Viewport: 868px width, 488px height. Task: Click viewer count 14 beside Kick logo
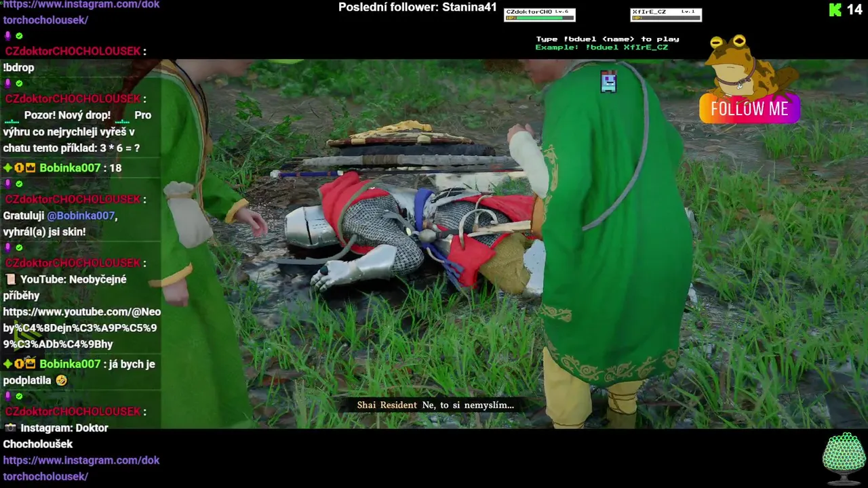coord(854,9)
